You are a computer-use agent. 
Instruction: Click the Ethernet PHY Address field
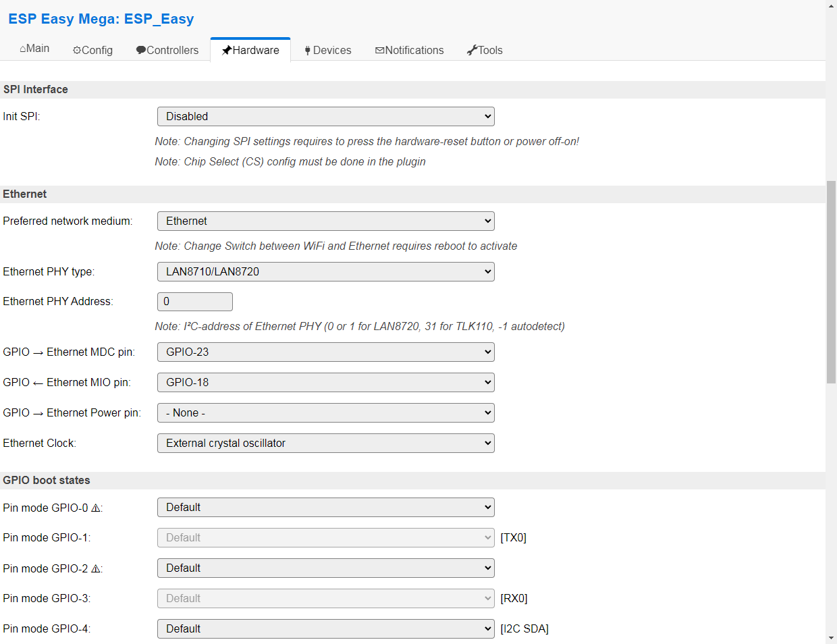tap(195, 302)
